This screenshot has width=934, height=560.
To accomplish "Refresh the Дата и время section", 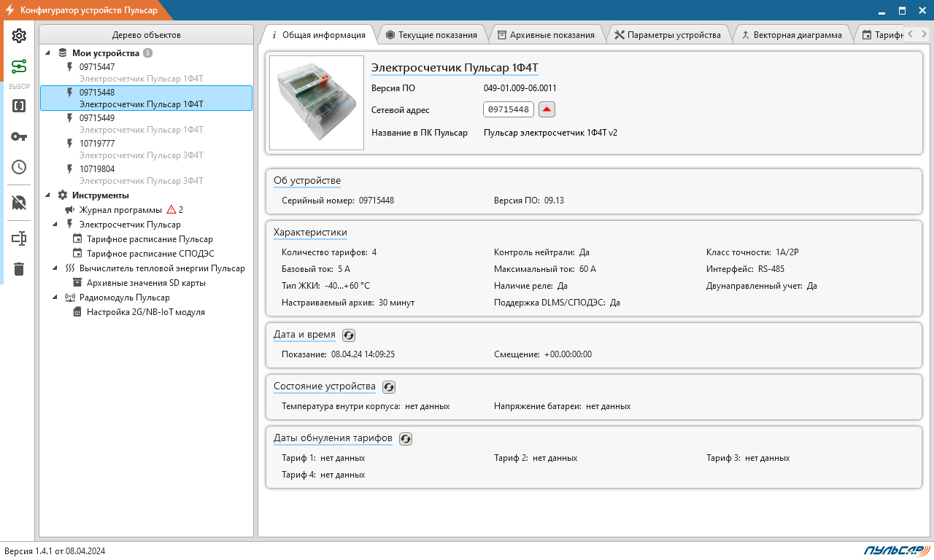I will 349,335.
